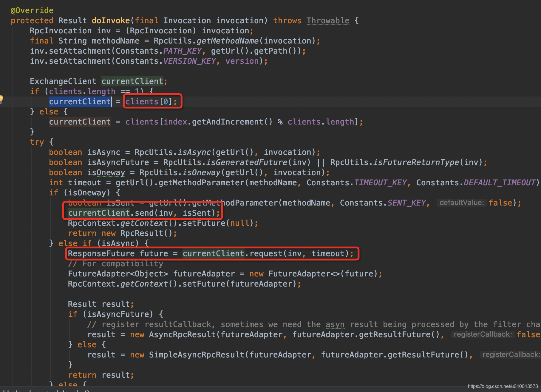Image resolution: width=541 pixels, height=392 pixels.
Task: Click currentClient.send(inv, isSent) call
Action: (142, 213)
